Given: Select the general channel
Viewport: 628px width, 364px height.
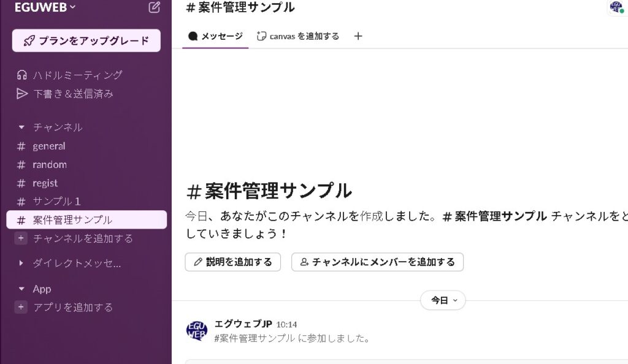Looking at the screenshot, I should [49, 146].
